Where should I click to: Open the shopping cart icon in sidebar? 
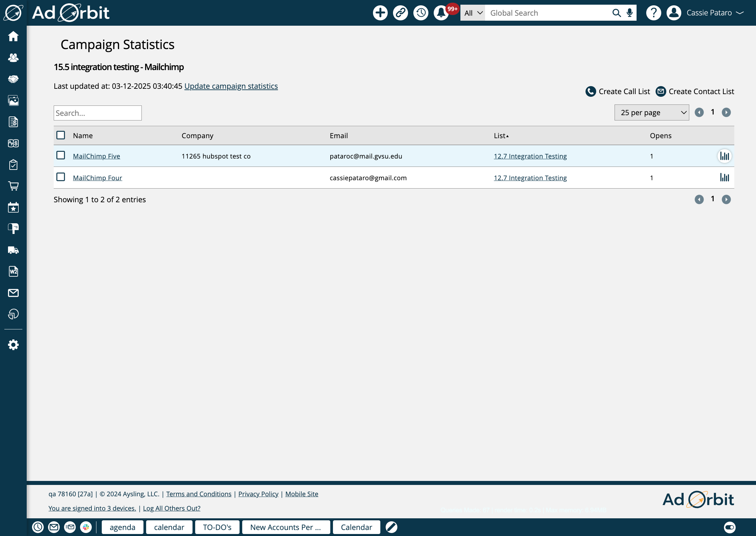click(13, 186)
